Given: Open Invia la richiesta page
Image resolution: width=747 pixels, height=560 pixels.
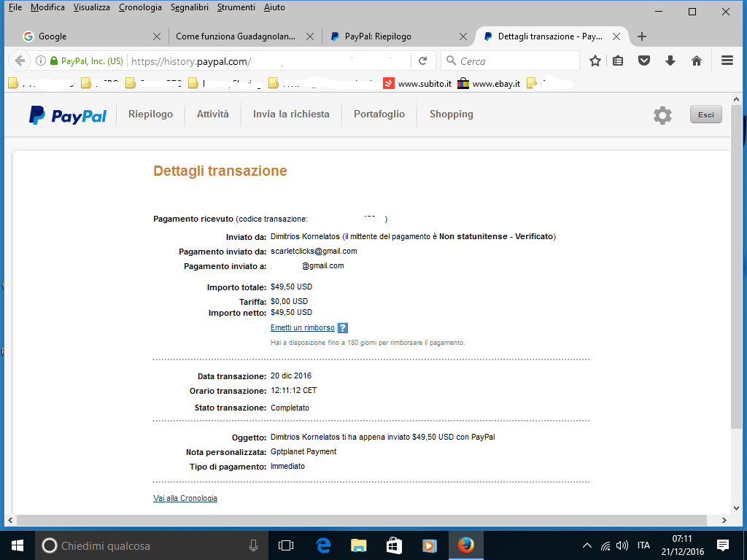Looking at the screenshot, I should 291,114.
